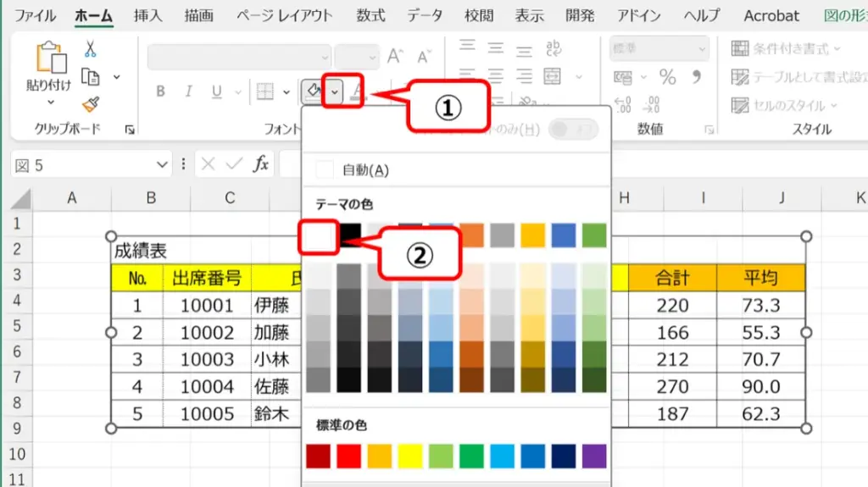Viewport: 868px width, 487px height.
Task: Pick the standard red color swatch
Action: tap(348, 456)
